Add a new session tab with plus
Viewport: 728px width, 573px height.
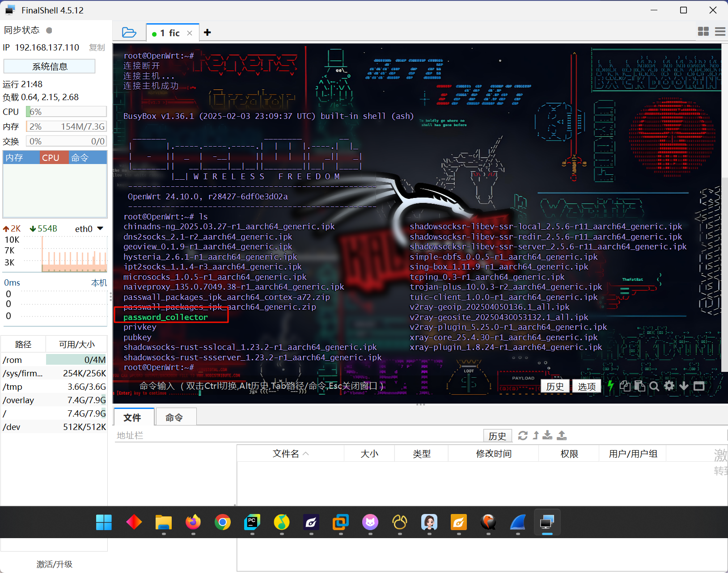(207, 32)
